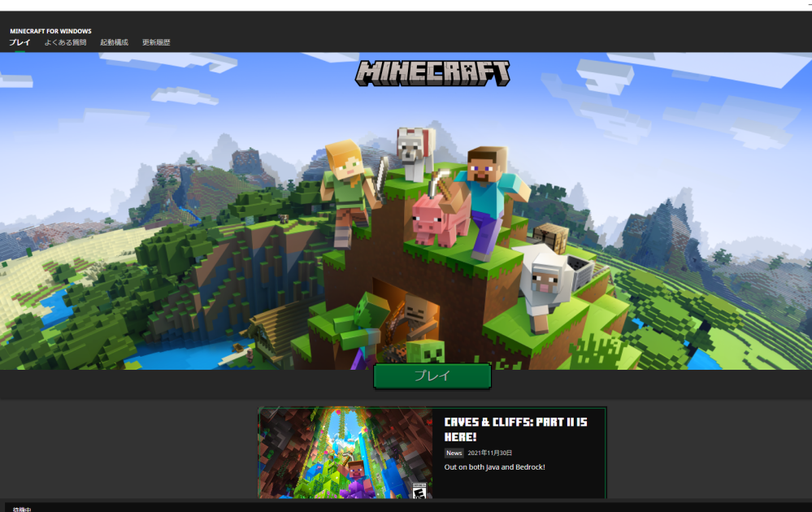Click the green creeper head in the banner
This screenshot has width=812, height=512.
425,352
